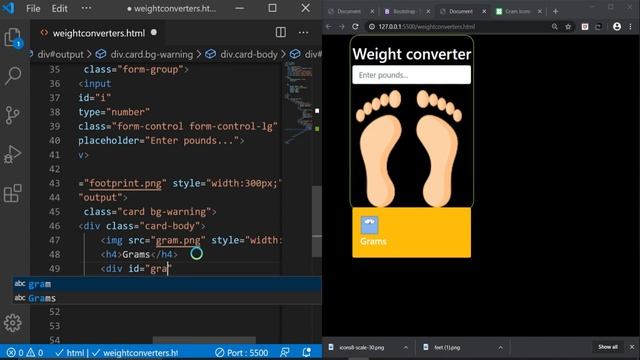Screen dimensions: 640x360
Task: Click the site info icon in address bar
Action: pos(372,27)
